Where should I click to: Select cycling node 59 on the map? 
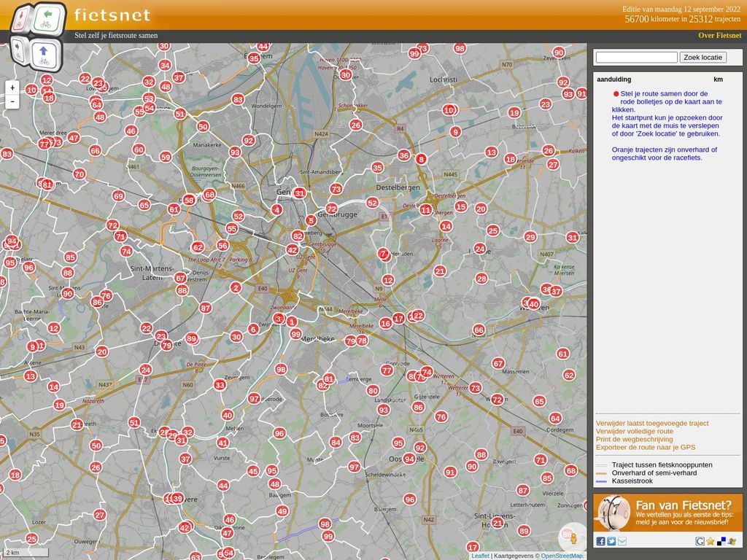[x=166, y=157]
